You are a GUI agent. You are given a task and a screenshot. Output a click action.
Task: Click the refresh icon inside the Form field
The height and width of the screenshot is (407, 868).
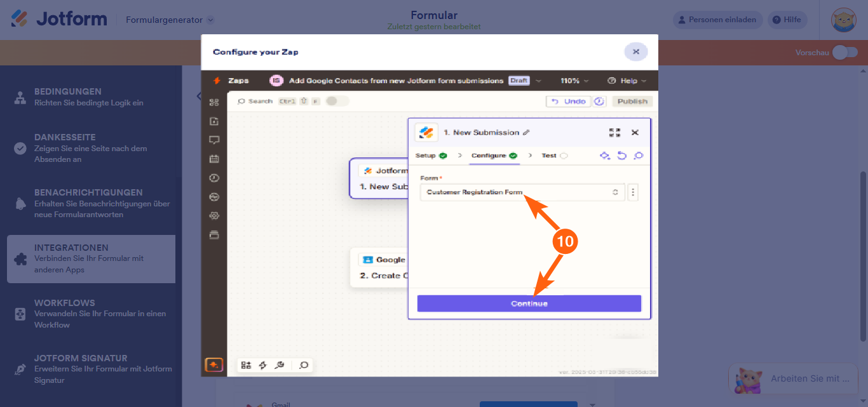[x=615, y=192]
